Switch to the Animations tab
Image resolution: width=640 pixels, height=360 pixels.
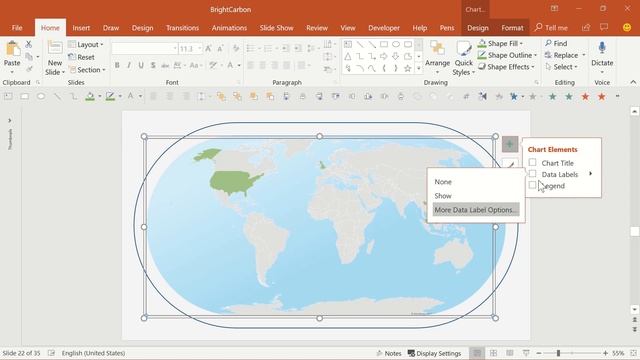(x=229, y=28)
